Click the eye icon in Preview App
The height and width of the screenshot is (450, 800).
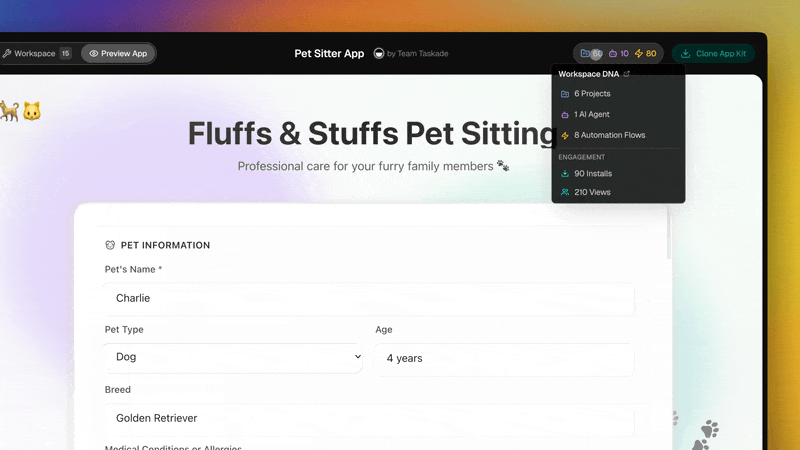(94, 53)
